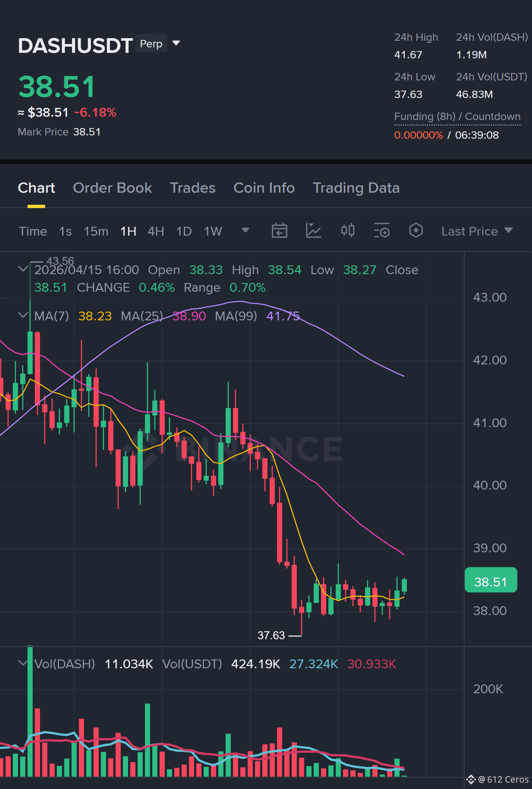
Task: Select the 1D time interval
Action: point(184,231)
